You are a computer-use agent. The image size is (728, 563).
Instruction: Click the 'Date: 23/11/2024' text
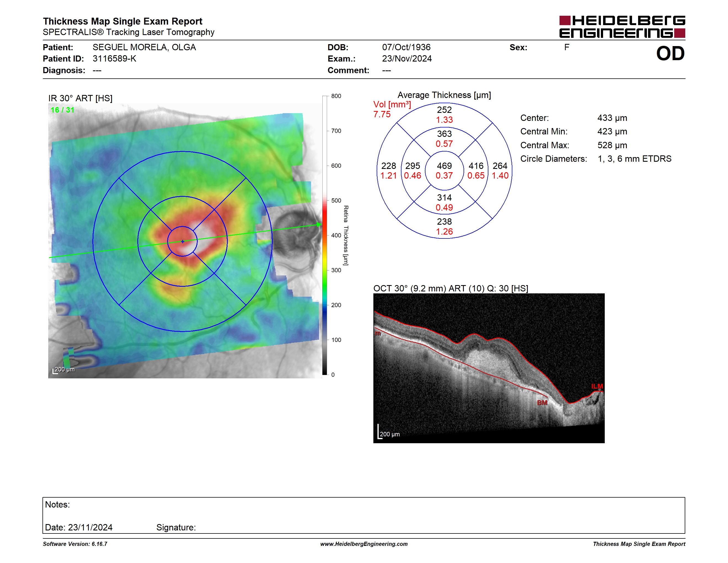pos(79,527)
